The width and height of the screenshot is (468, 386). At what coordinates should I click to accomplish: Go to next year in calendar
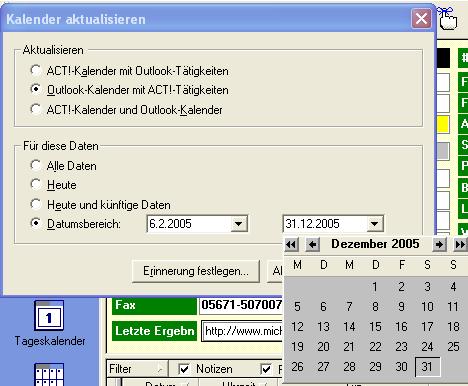pos(461,245)
